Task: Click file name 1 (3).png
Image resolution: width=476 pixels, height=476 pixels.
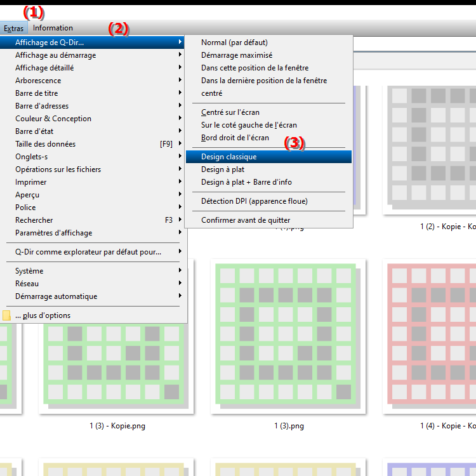Action: click(289, 426)
